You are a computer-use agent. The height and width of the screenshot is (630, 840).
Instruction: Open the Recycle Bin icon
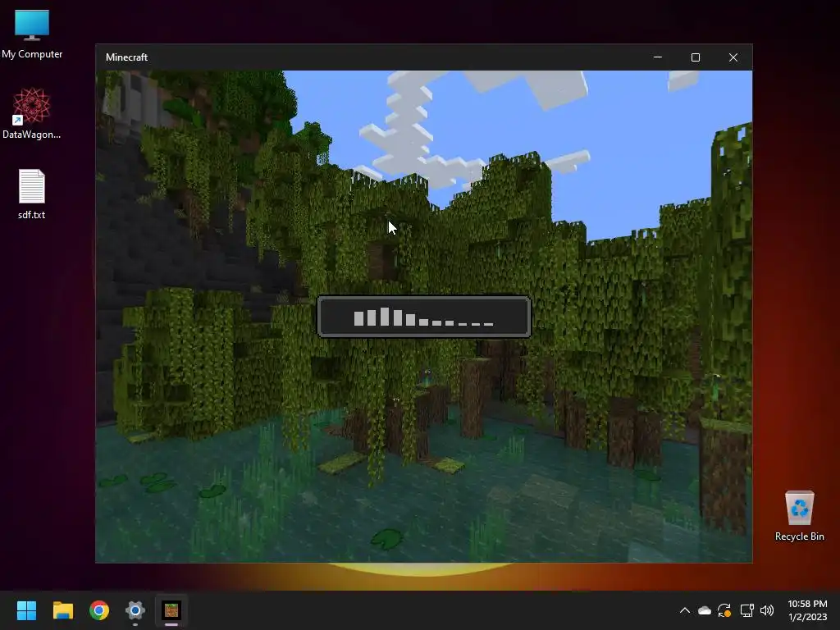point(799,515)
